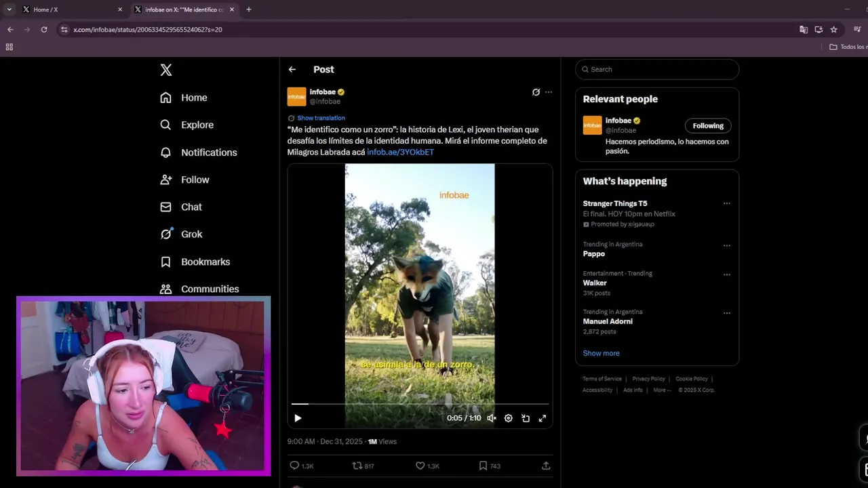Open more options for Stranger Things T5
Image resolution: width=868 pixels, height=488 pixels.
coord(727,203)
